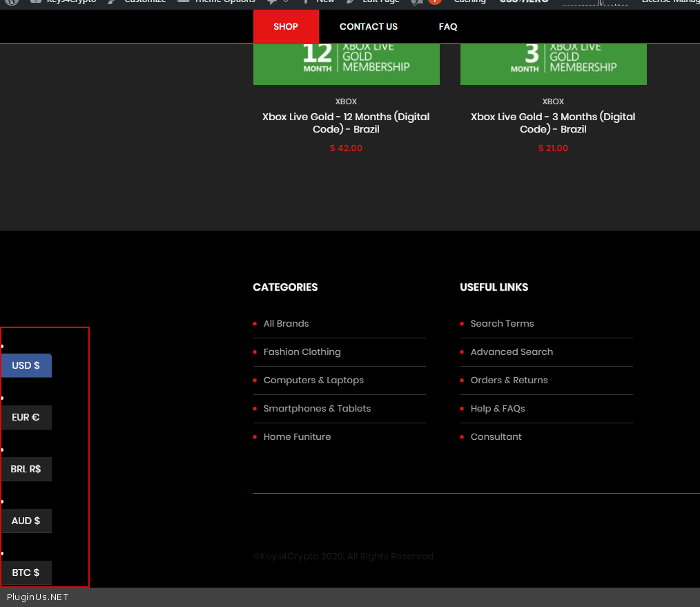Viewport: 700px width, 607px height.
Task: Select the USD $ currency option
Action: pos(26,365)
